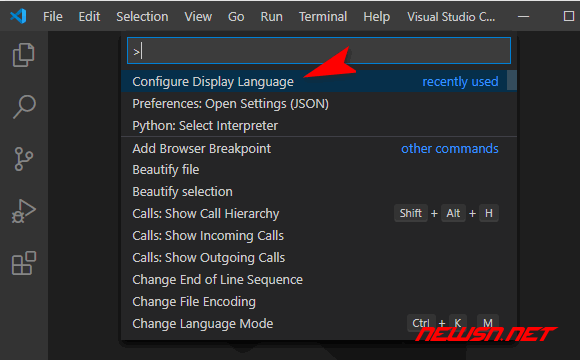Open the Terminal menu
Viewport: 580px width, 360px height.
coord(323,17)
